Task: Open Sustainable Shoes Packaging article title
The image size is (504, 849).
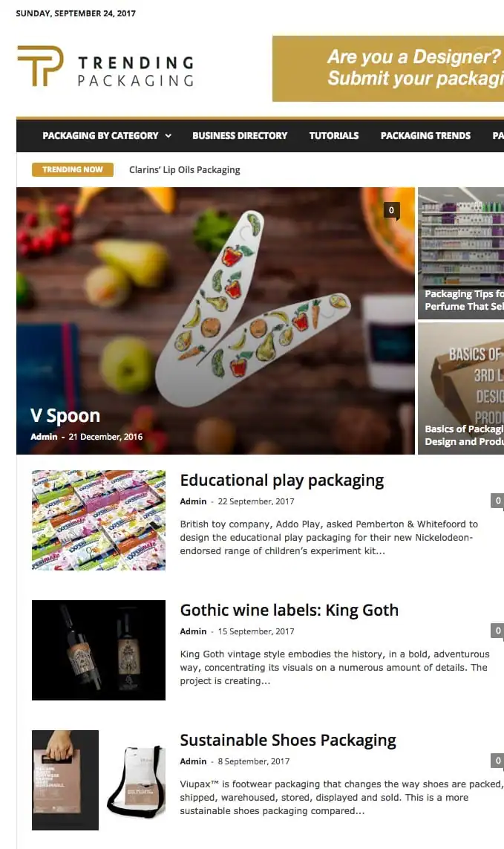Action: [288, 740]
